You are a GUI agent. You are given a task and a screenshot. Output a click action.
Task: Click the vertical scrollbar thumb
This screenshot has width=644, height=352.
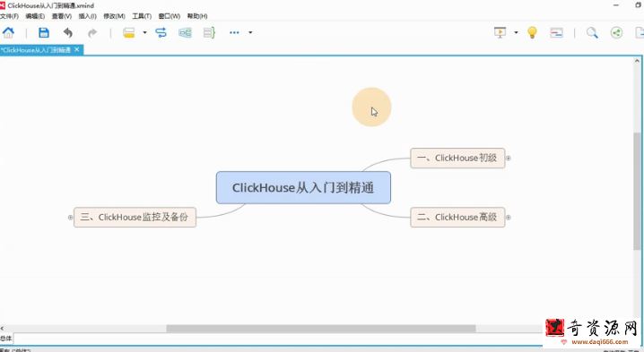click(x=637, y=191)
